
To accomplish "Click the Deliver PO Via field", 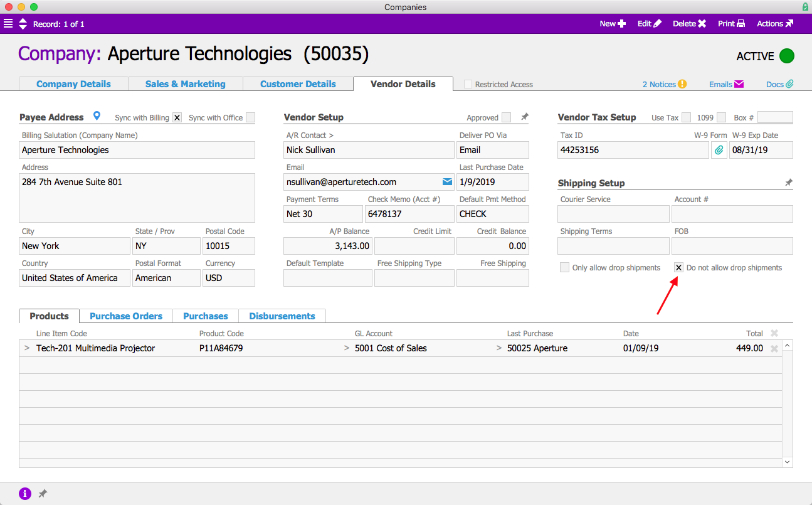I will (x=493, y=150).
